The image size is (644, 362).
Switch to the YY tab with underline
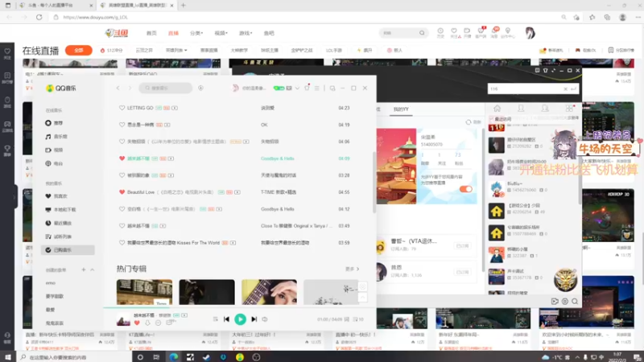tap(401, 109)
